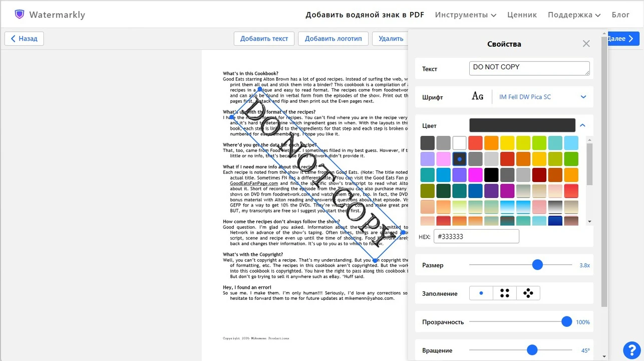Pick the royal blue color swatch

[x=475, y=191]
